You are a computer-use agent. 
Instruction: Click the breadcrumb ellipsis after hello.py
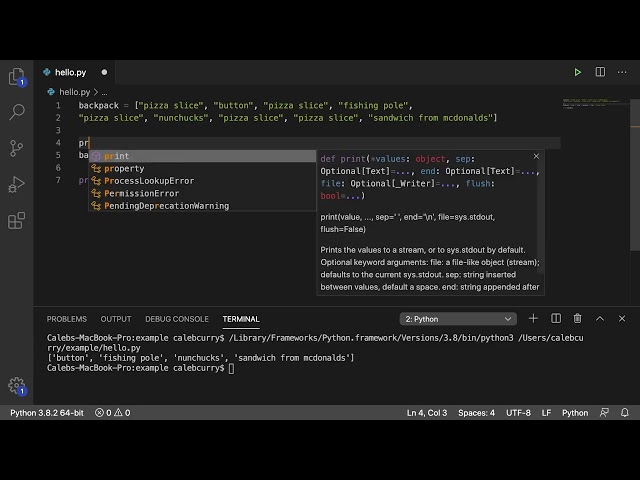(x=104, y=93)
